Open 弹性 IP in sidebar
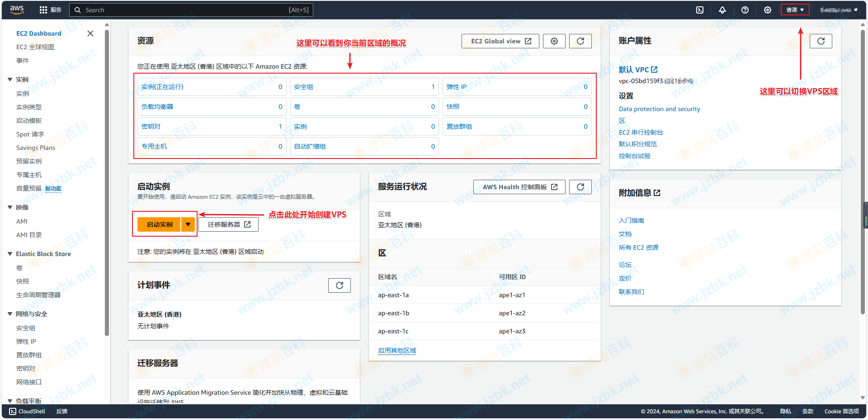Screen dimensions: 868x420 (x=26, y=341)
